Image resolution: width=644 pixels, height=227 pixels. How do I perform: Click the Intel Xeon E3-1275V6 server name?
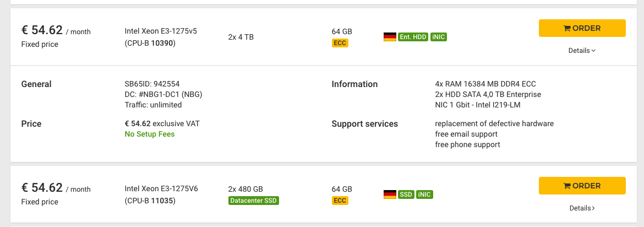(x=161, y=189)
